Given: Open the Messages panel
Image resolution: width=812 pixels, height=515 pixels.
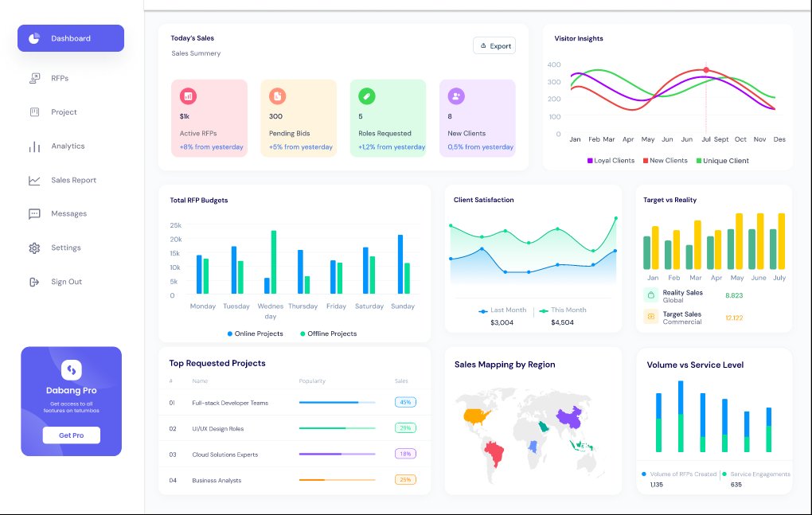Looking at the screenshot, I should (x=33, y=213).
